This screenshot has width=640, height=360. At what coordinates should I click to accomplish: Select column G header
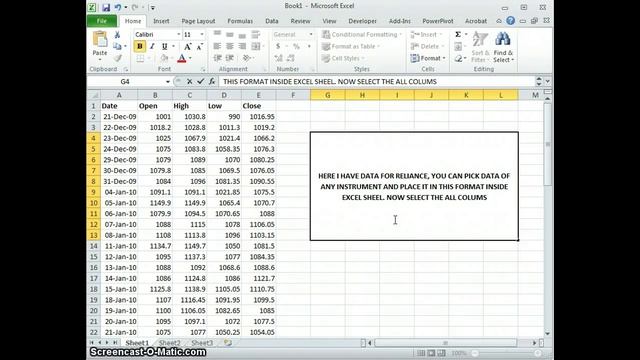pyautogui.click(x=328, y=95)
